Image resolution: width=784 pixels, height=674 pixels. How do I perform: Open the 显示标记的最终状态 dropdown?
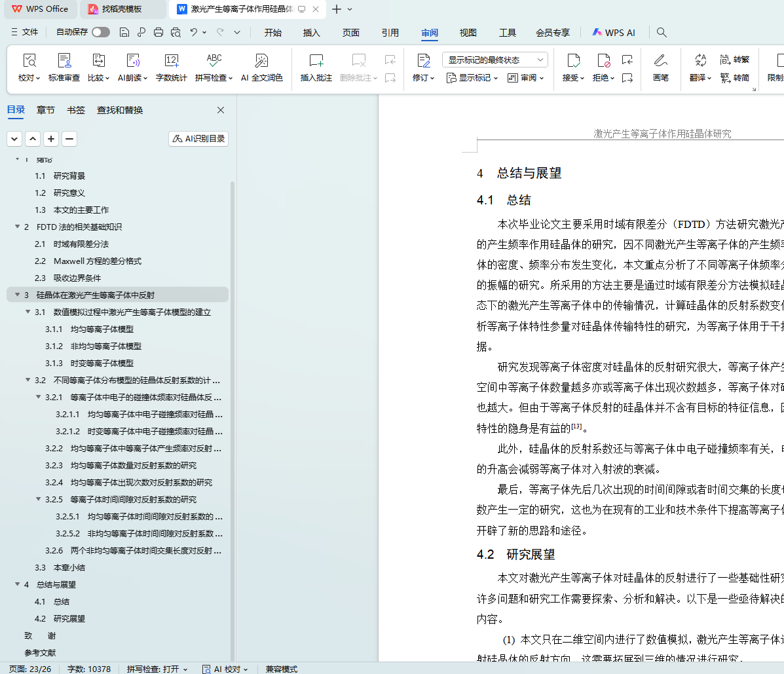(495, 60)
